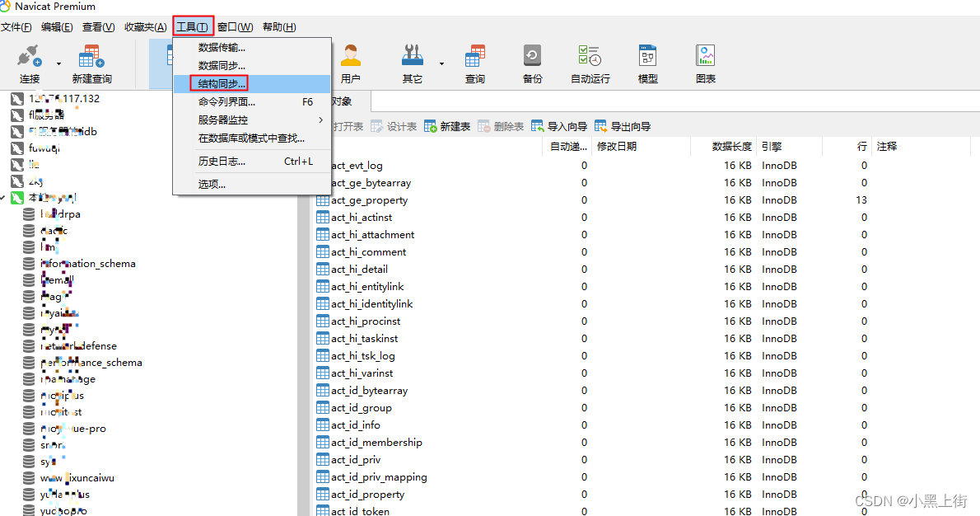Image resolution: width=980 pixels, height=516 pixels.
Task: Click the act_hi_tsk_log table icon
Action: point(323,356)
